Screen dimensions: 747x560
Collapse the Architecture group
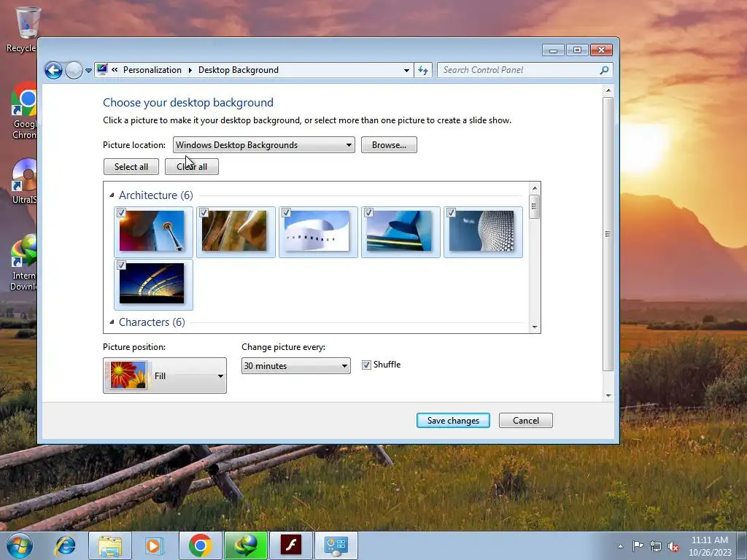[112, 195]
